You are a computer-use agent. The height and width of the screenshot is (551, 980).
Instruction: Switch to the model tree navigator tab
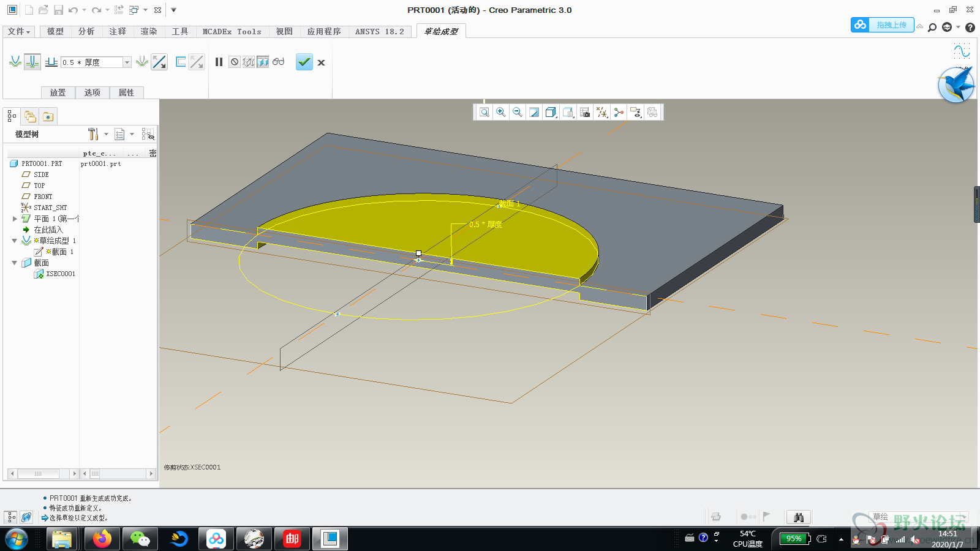click(x=12, y=116)
